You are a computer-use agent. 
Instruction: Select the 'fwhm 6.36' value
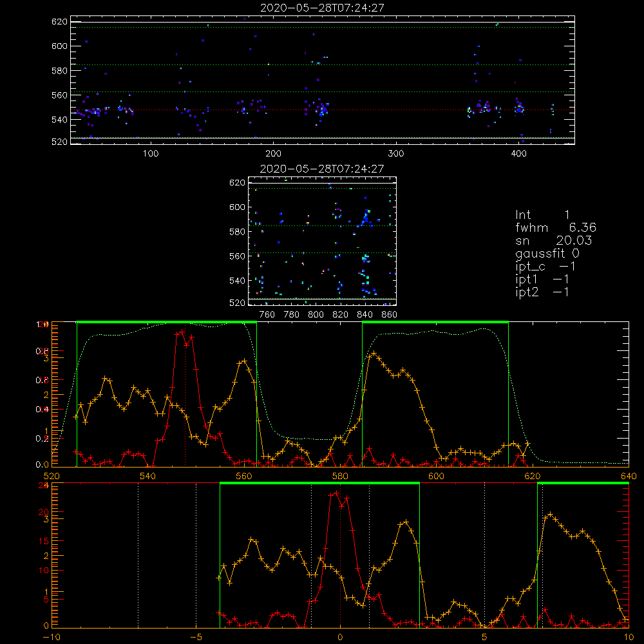(556, 227)
